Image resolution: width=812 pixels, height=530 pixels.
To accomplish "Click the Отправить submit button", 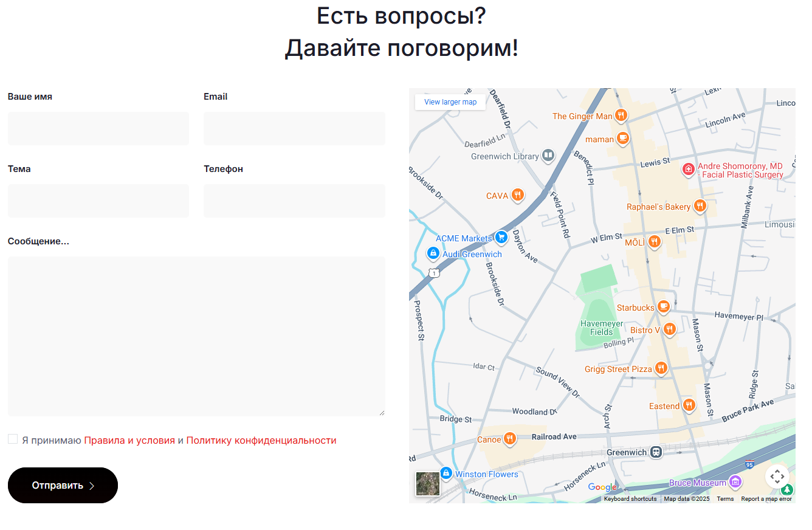I will tap(63, 485).
